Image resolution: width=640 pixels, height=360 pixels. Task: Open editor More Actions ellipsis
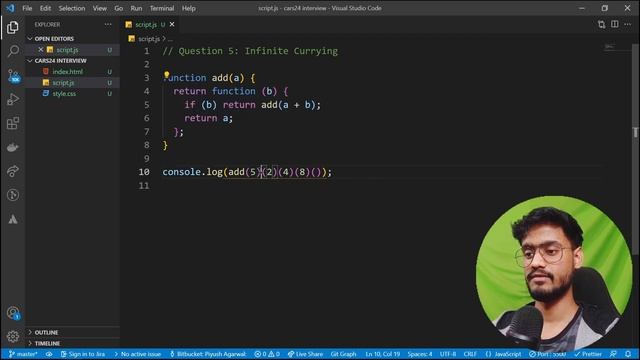pyautogui.click(x=628, y=24)
